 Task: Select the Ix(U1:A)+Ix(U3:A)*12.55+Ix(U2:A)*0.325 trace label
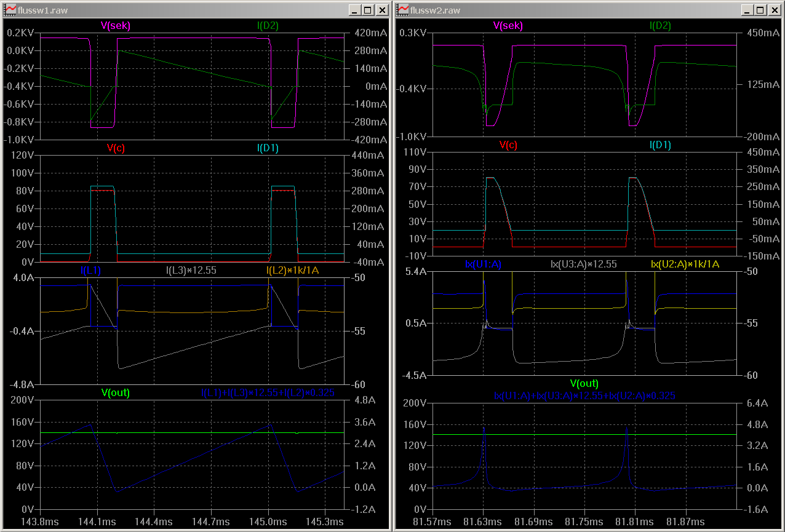584,396
